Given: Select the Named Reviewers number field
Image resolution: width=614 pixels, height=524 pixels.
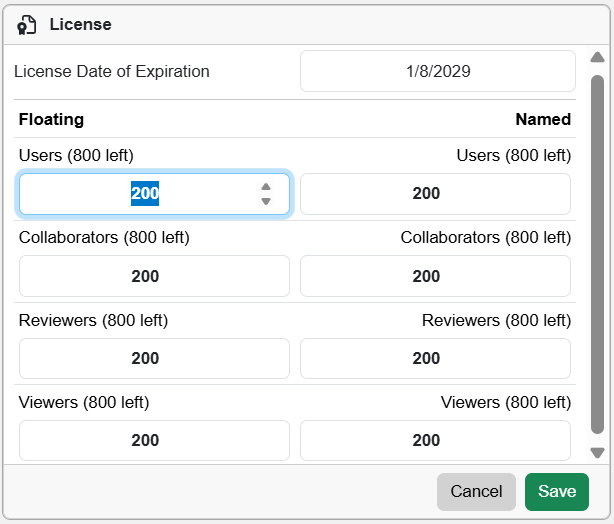Looking at the screenshot, I should pyautogui.click(x=435, y=358).
